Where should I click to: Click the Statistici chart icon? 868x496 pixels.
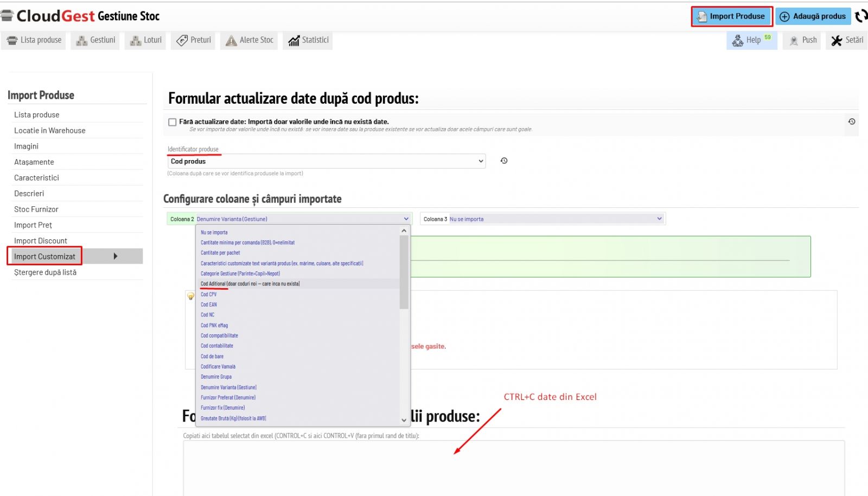(x=293, y=40)
